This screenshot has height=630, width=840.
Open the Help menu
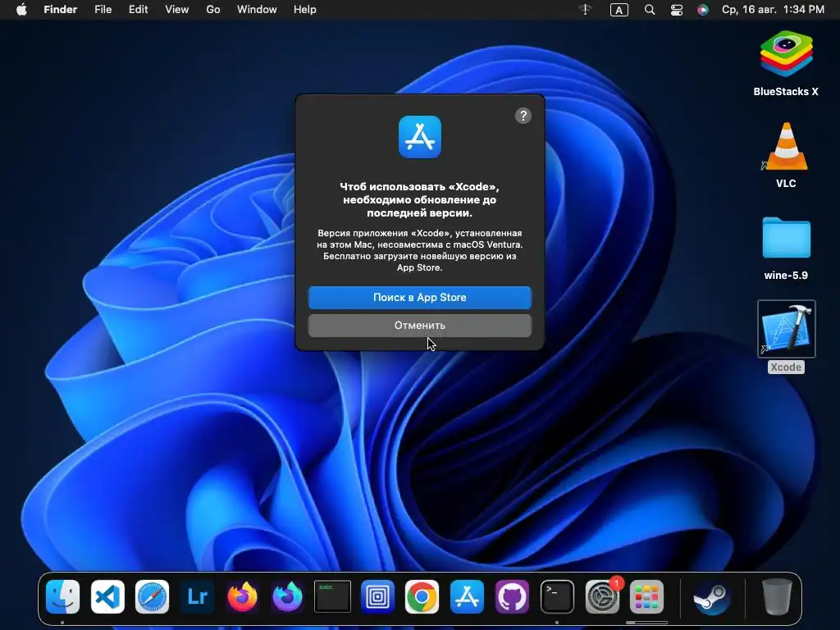[305, 10]
